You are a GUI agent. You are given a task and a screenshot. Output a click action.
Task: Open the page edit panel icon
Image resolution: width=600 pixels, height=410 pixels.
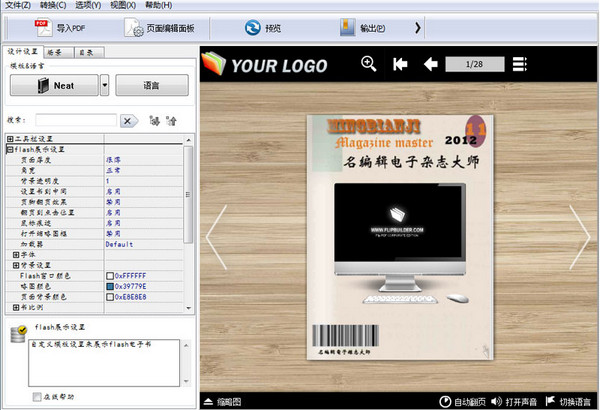click(x=134, y=28)
